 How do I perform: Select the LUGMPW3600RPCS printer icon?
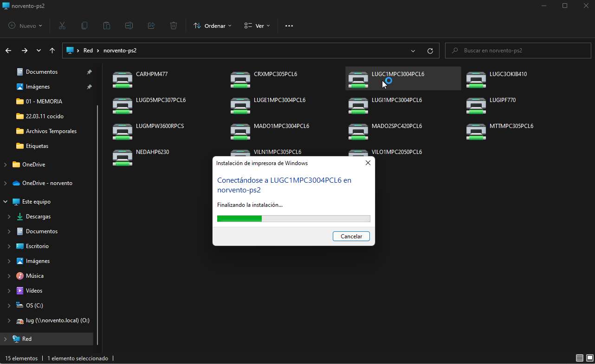[123, 131]
